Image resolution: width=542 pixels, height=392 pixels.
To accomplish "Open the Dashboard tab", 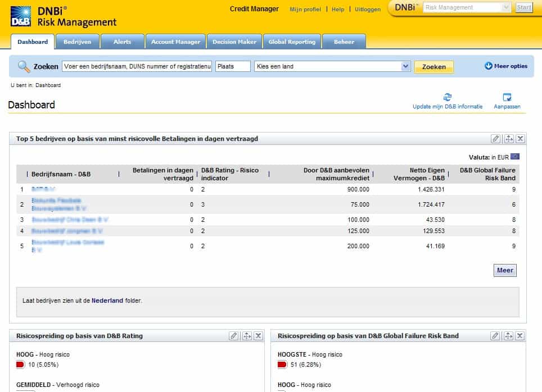I will coord(33,42).
